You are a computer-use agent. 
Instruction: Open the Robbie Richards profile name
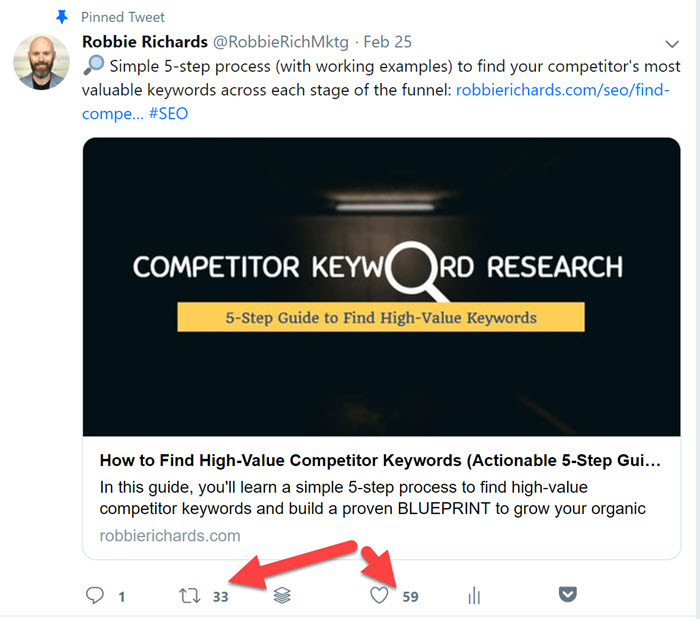coord(145,43)
